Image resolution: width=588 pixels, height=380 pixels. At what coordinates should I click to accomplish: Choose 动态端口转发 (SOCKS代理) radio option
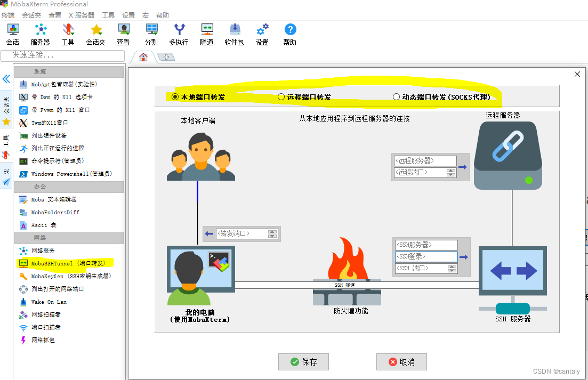click(396, 97)
